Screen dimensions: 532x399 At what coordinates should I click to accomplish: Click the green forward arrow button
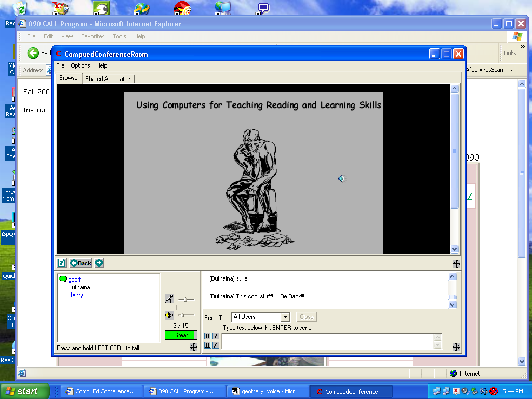pyautogui.click(x=99, y=263)
